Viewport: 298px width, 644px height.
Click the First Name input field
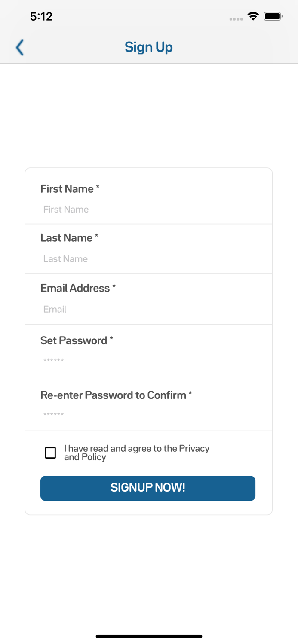tap(149, 209)
